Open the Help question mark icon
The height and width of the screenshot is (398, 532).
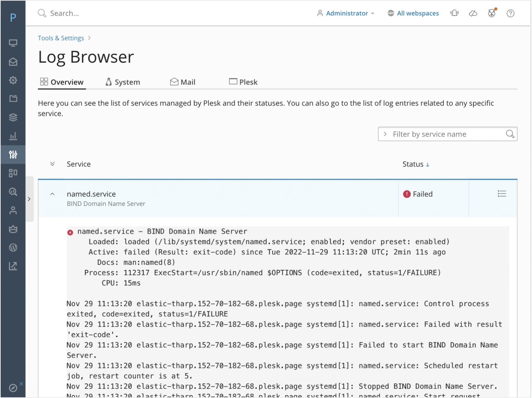[x=510, y=13]
